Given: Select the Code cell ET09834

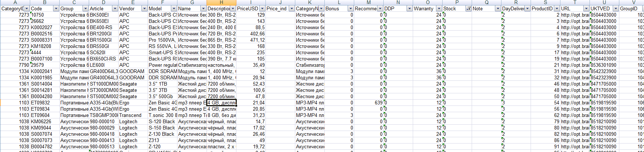Looking at the screenshot, I should pyautogui.click(x=45, y=109).
